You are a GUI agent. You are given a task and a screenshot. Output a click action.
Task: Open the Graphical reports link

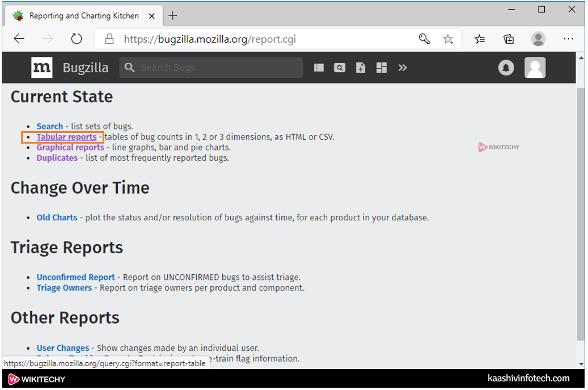point(70,147)
